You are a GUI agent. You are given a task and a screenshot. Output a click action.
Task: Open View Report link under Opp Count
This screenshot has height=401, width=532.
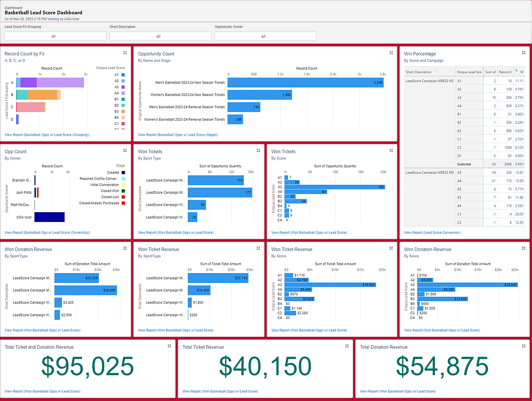(x=48, y=232)
